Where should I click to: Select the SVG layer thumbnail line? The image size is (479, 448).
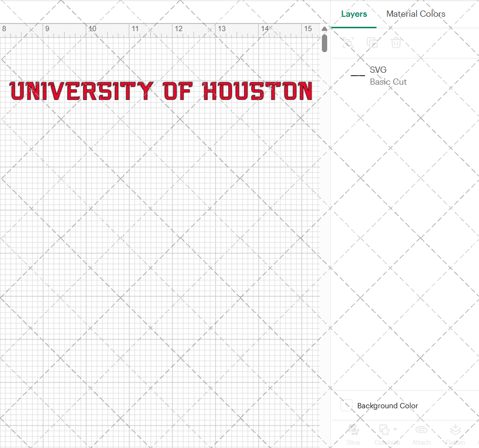coord(357,75)
